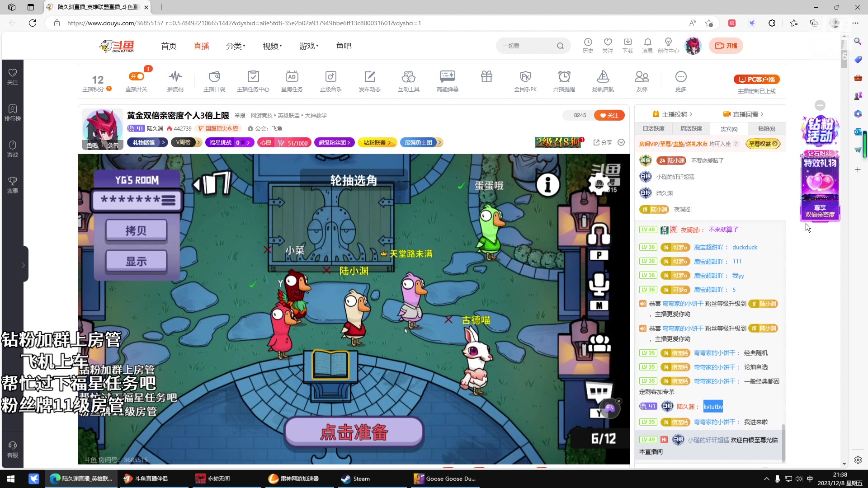Screen dimensions: 868x488
Task: Switch to 周活跃度 tab
Action: [x=691, y=129]
